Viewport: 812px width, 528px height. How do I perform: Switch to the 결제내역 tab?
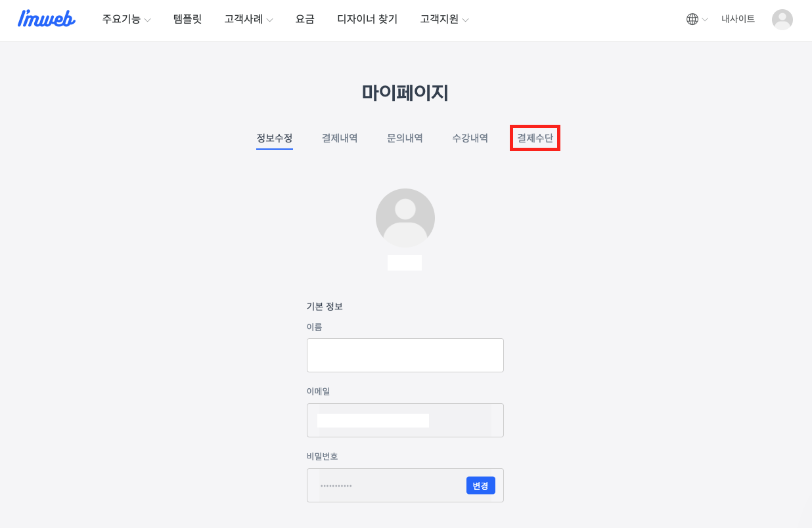tap(340, 138)
